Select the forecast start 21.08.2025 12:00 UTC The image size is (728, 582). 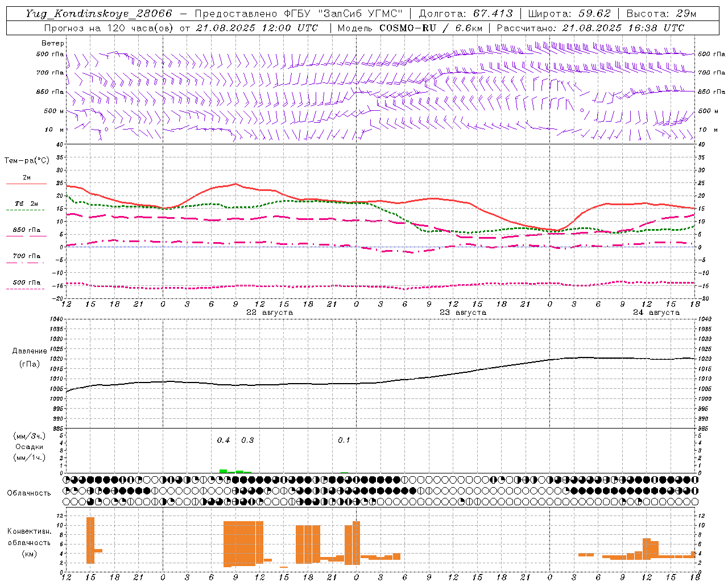pyautogui.click(x=257, y=28)
